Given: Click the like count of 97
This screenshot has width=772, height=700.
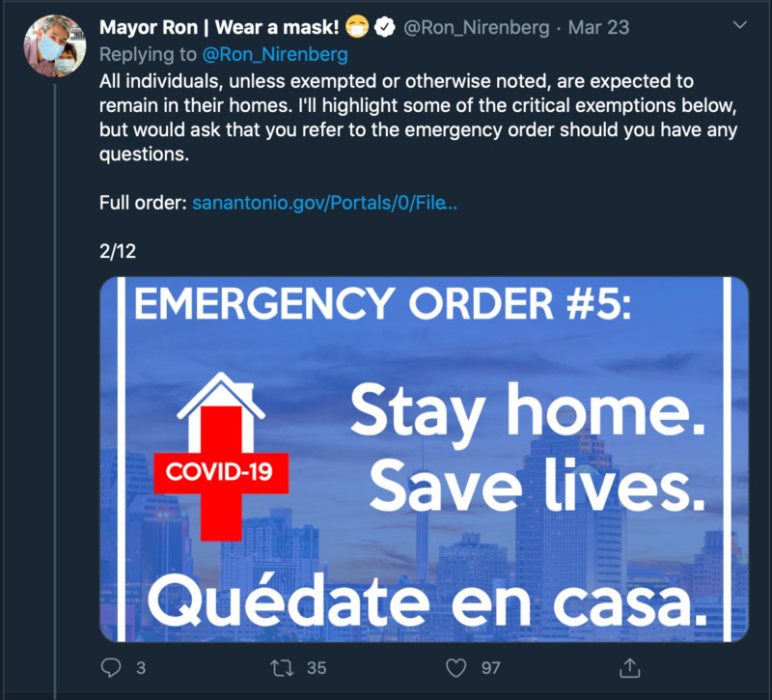Looking at the screenshot, I should tap(491, 668).
